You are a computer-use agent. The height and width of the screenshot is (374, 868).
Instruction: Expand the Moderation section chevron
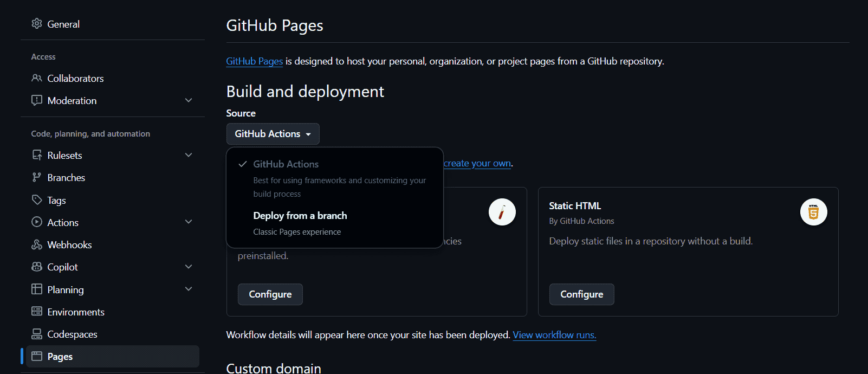[189, 100]
